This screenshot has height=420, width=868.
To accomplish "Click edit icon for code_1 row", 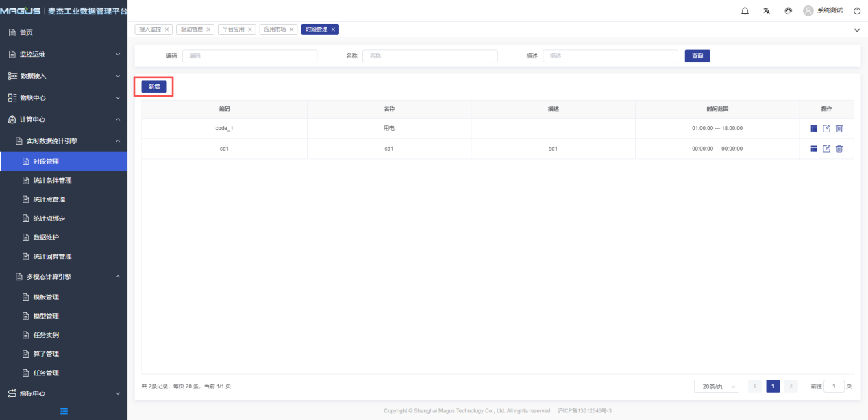I will coord(826,128).
